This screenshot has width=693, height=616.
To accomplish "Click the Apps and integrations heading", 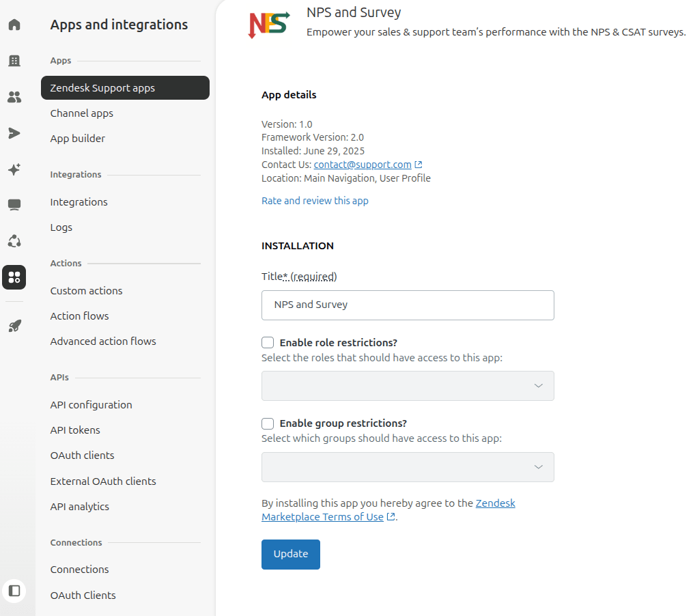I will coord(119,25).
